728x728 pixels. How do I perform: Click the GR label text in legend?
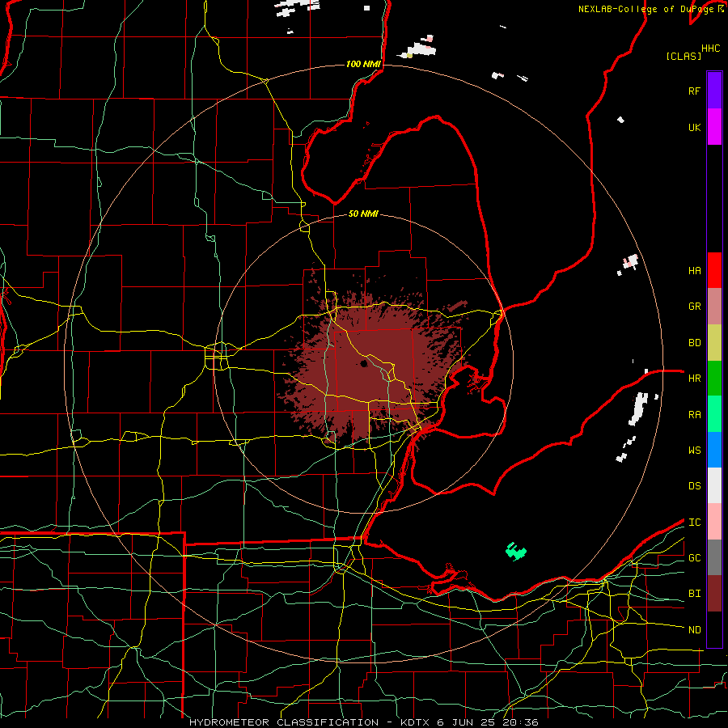[x=694, y=307]
